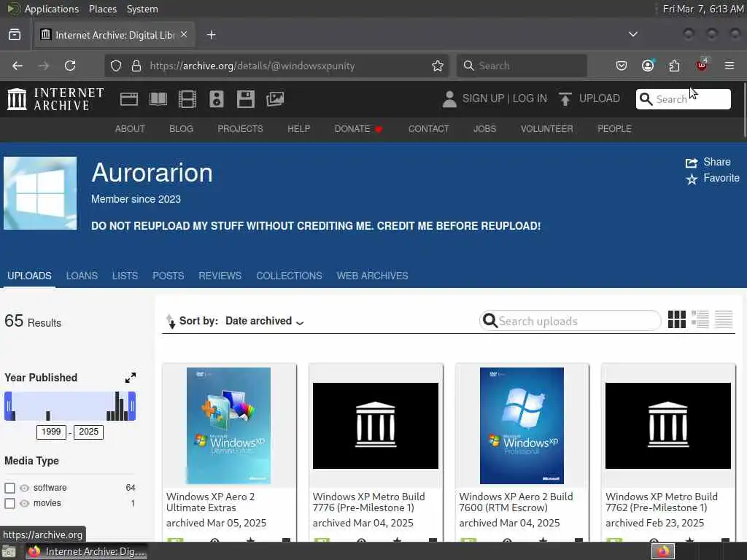Switch to the REVIEWS tab
747x560 pixels.
[x=220, y=276]
